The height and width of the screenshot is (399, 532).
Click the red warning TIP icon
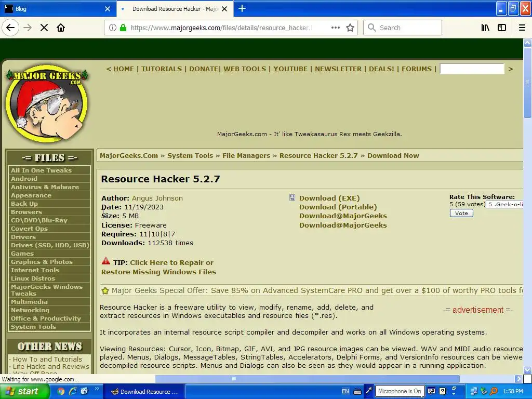point(106,261)
